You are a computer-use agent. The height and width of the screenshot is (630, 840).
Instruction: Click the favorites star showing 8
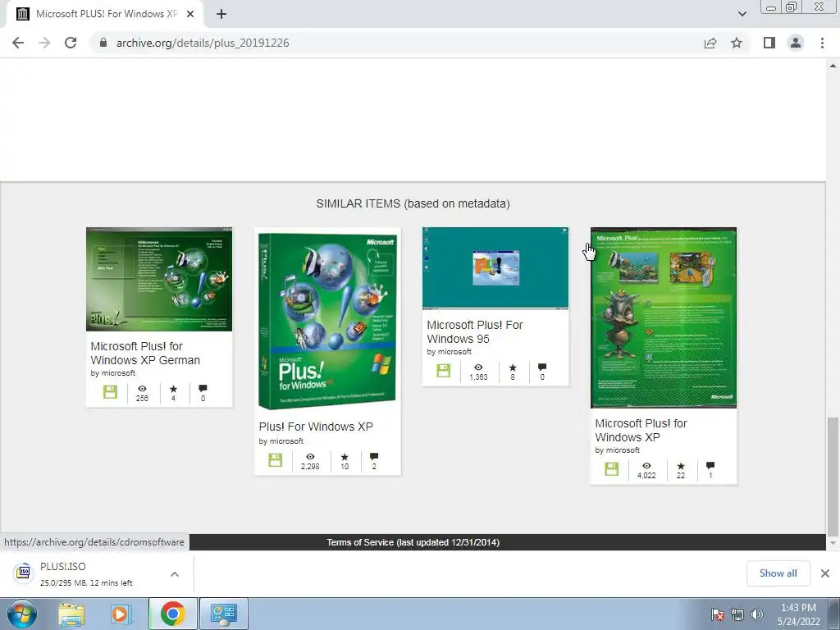pos(513,367)
